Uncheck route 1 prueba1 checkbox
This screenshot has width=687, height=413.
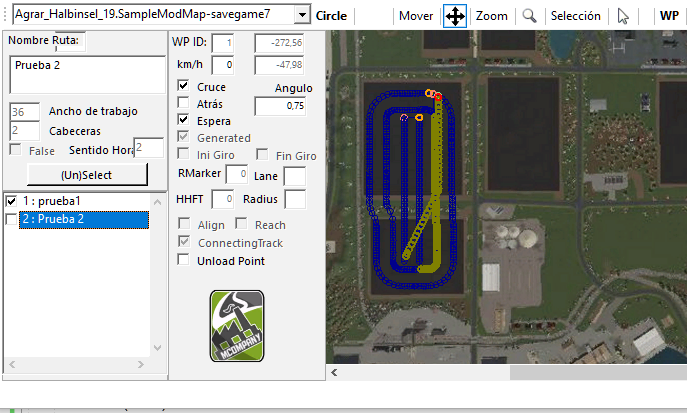[11, 201]
